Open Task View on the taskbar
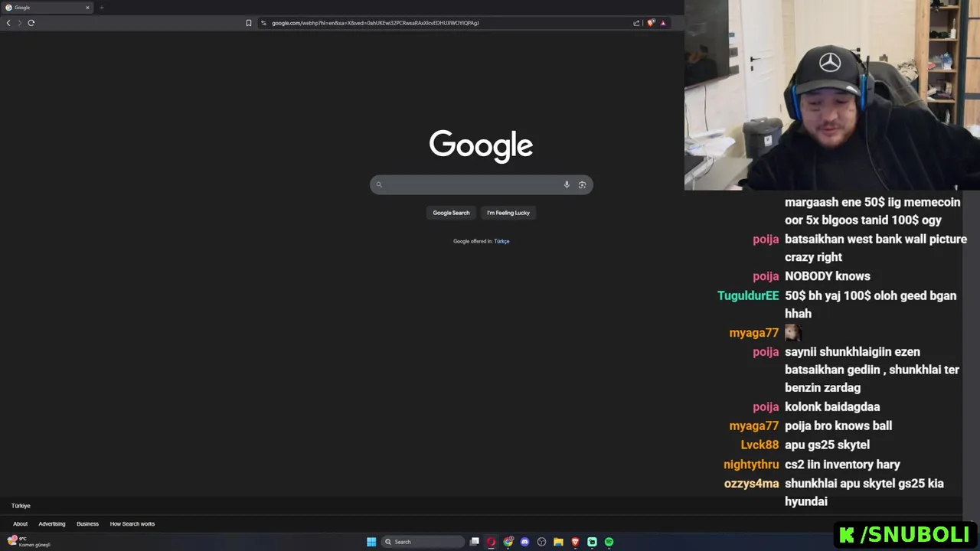Screen dimensions: 980x551 (475, 542)
